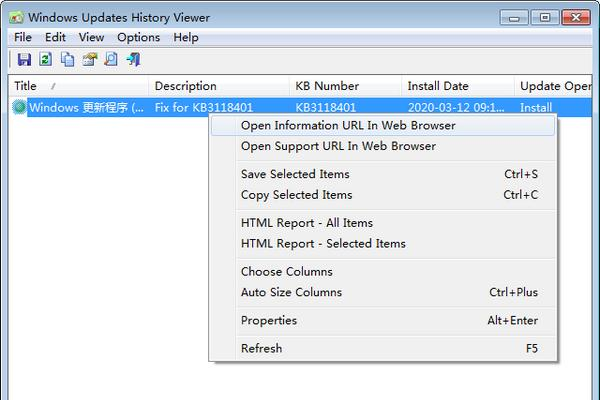Screen dimensions: 600x400
Task: Select Auto Size Columns entry
Action: (383, 292)
